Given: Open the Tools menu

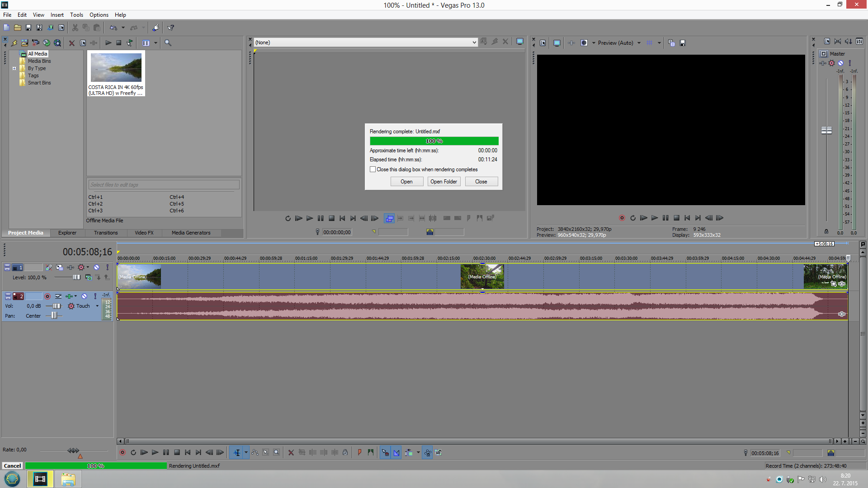Looking at the screenshot, I should 76,15.
